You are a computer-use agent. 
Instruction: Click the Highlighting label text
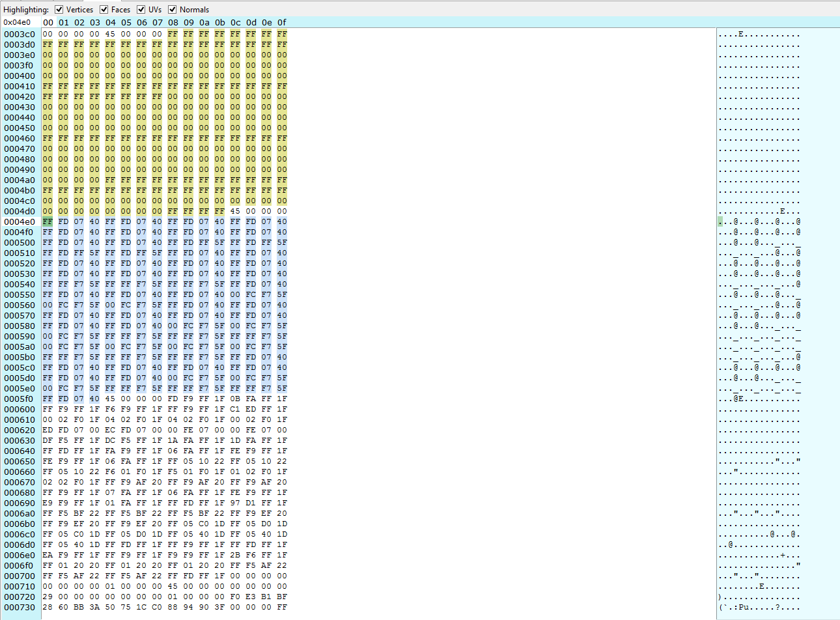pos(26,9)
